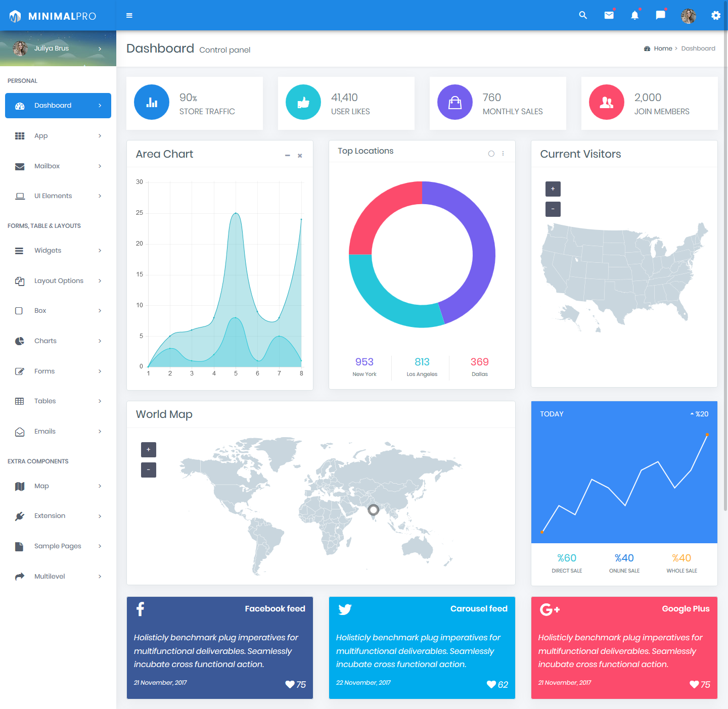Open the mail envelope notifications
728x709 pixels.
coord(609,15)
